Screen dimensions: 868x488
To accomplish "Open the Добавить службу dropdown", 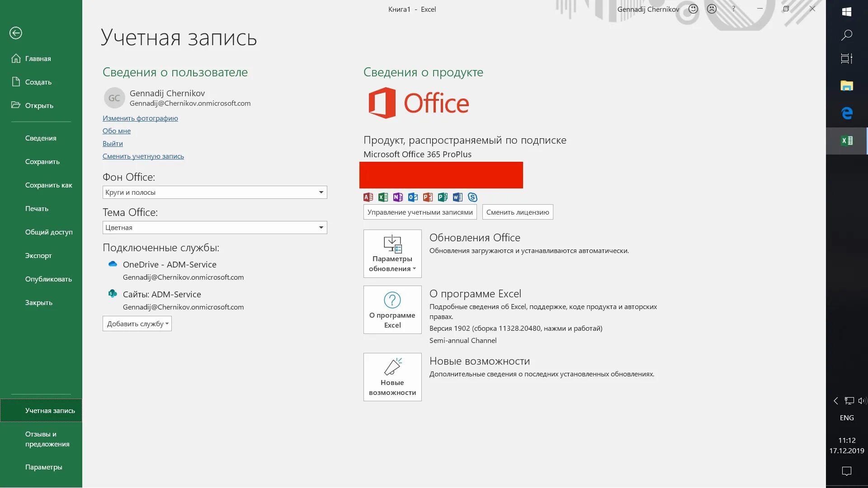I will click(x=137, y=324).
